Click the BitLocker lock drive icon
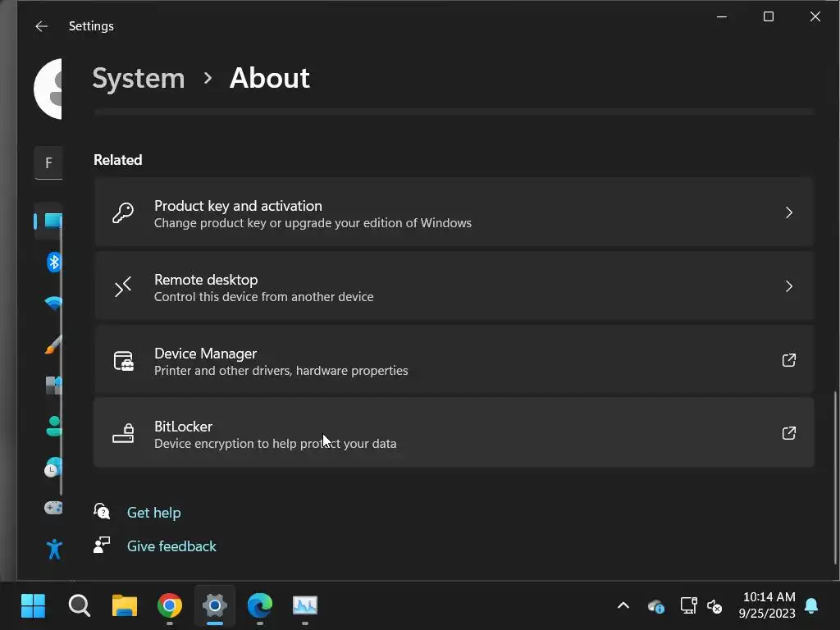This screenshot has height=630, width=840. tap(123, 433)
